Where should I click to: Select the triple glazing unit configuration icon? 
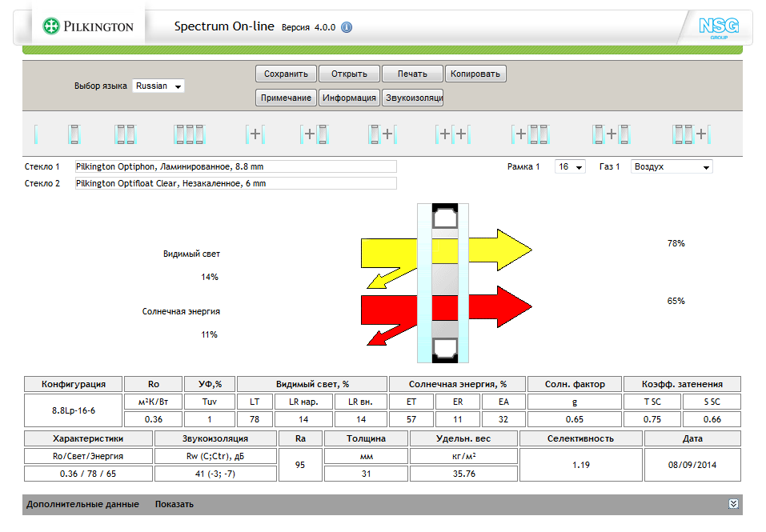point(125,134)
